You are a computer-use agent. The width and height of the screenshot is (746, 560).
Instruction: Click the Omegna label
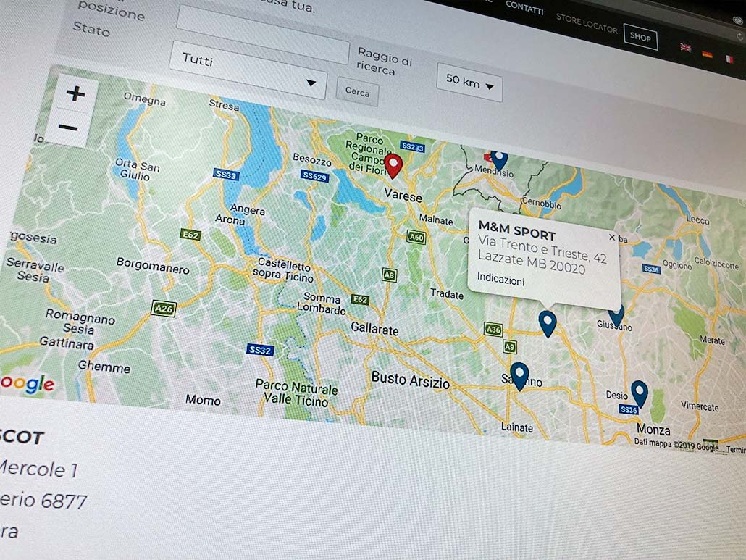(x=145, y=99)
